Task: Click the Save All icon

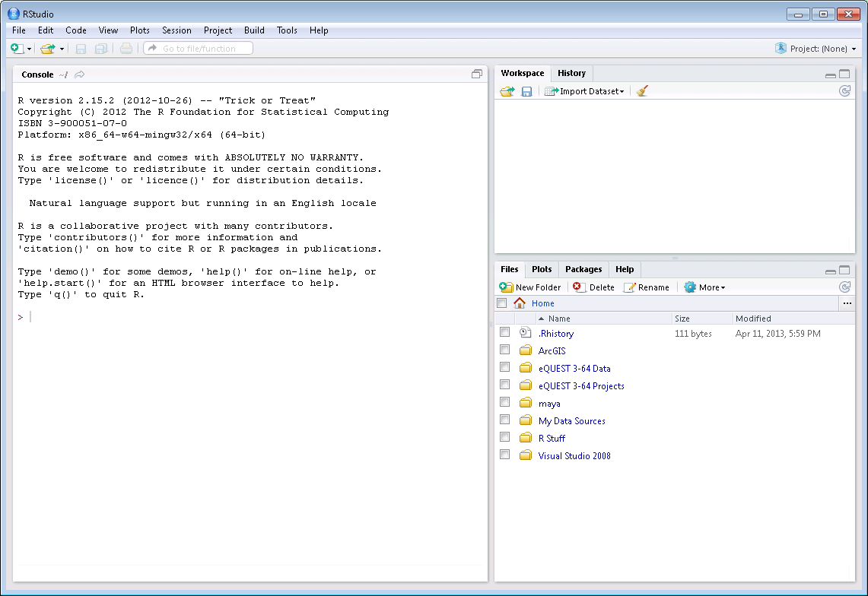Action: coord(100,49)
